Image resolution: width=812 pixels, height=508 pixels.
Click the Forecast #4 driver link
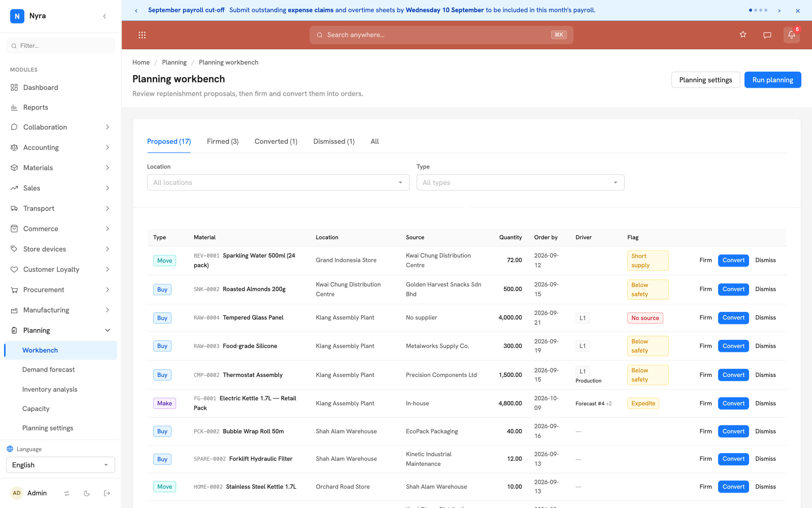coord(590,404)
